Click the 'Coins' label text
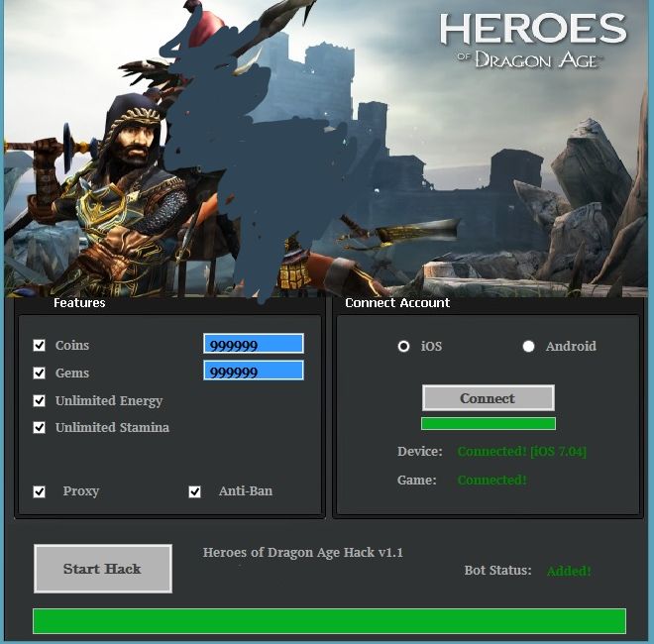This screenshot has height=644, width=654. 72,346
